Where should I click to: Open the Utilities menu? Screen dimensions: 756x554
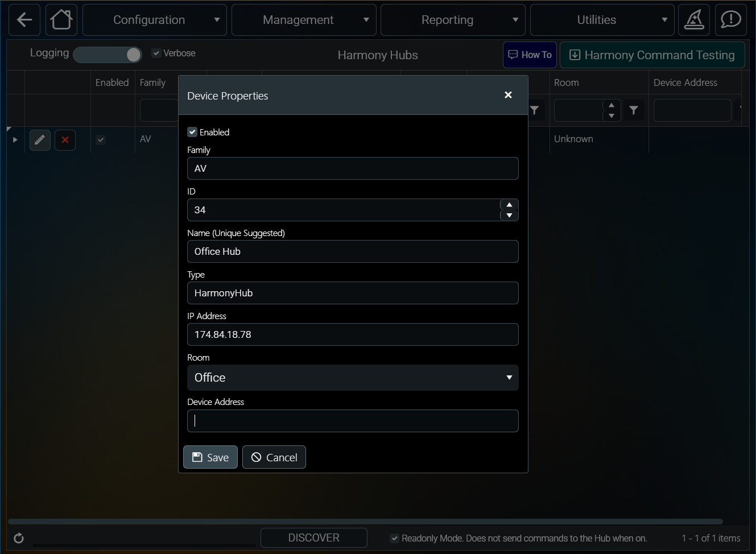pyautogui.click(x=602, y=20)
